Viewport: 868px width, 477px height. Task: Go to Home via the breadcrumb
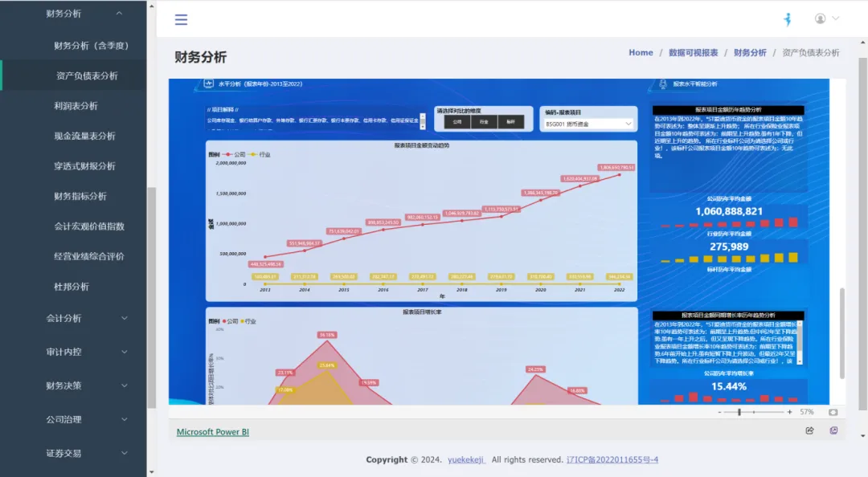[x=641, y=53]
